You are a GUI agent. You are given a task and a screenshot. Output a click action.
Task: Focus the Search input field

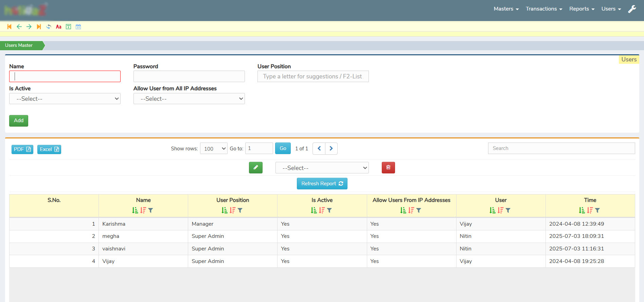(561, 148)
